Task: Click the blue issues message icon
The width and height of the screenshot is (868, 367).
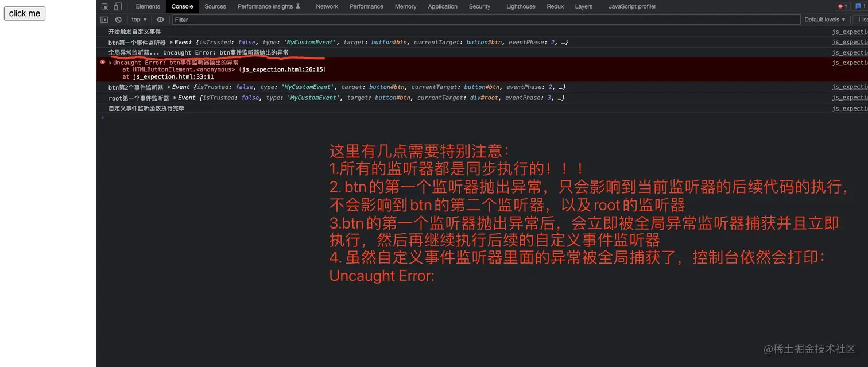Action: tap(858, 6)
